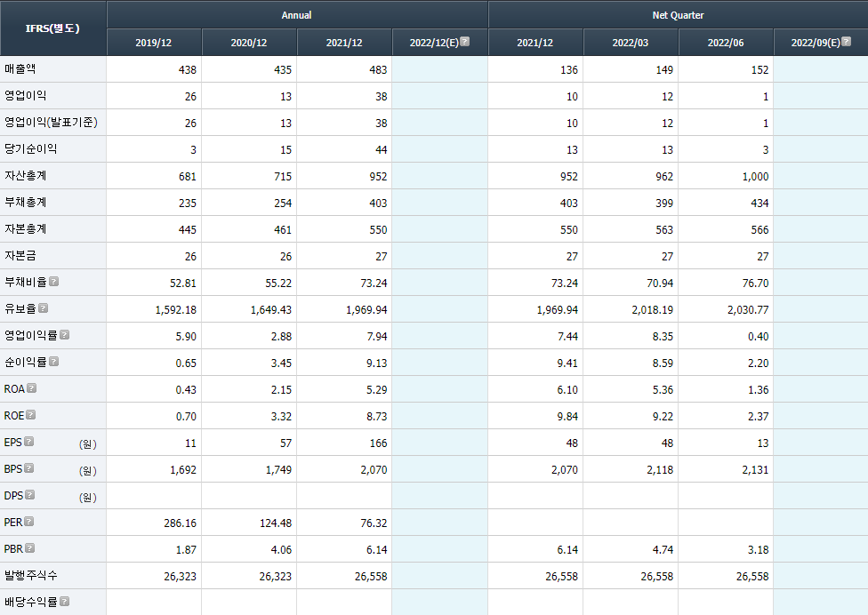
Task: Click the 유보율 value 2,030.77
Action: (748, 309)
